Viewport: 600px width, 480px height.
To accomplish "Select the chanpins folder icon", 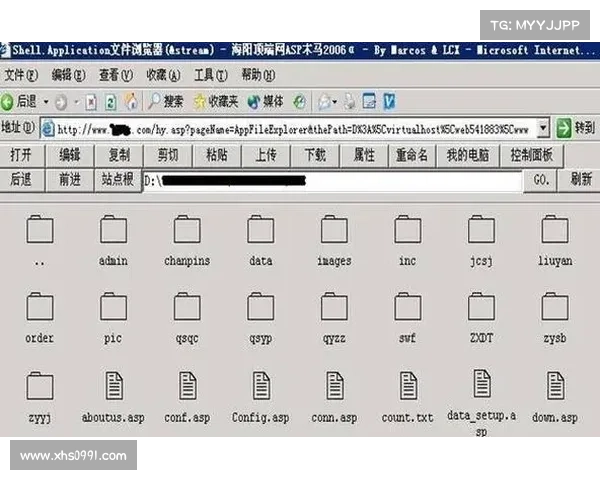I will click(187, 229).
